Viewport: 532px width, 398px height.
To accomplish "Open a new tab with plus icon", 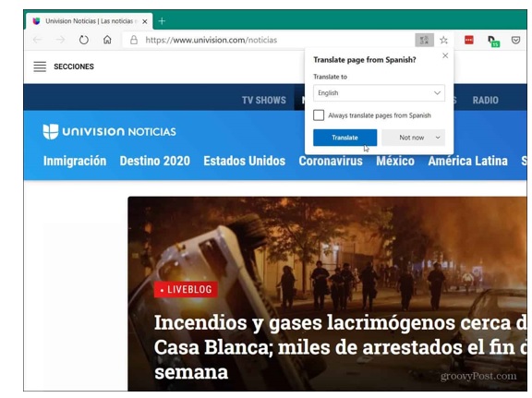I will pos(162,21).
